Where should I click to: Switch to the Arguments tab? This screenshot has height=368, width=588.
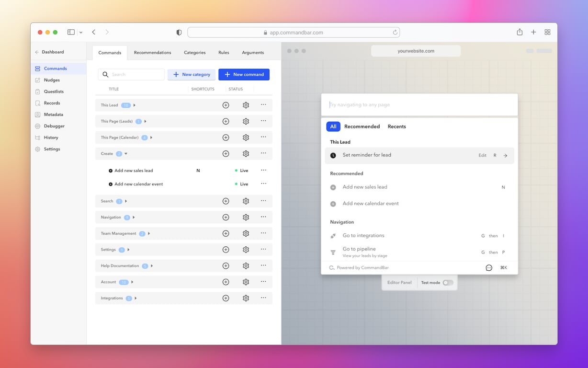pos(253,53)
